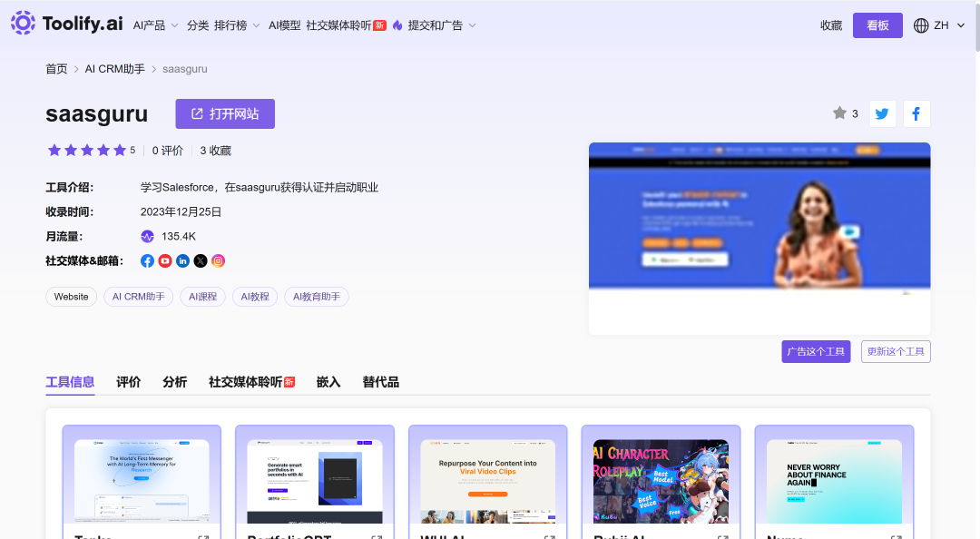Switch to the 社交媒体聆听 tab

tap(251, 382)
